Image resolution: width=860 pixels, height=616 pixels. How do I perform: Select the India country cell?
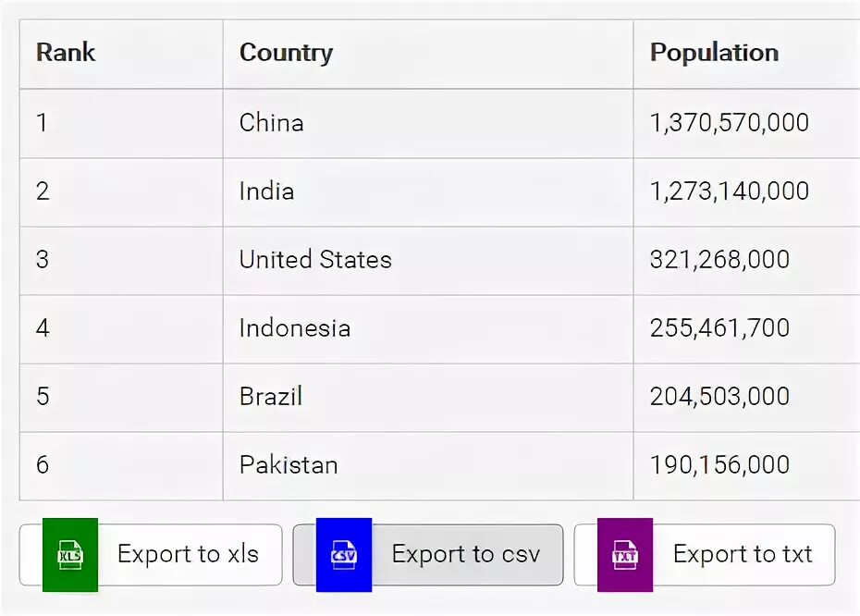[x=267, y=191]
